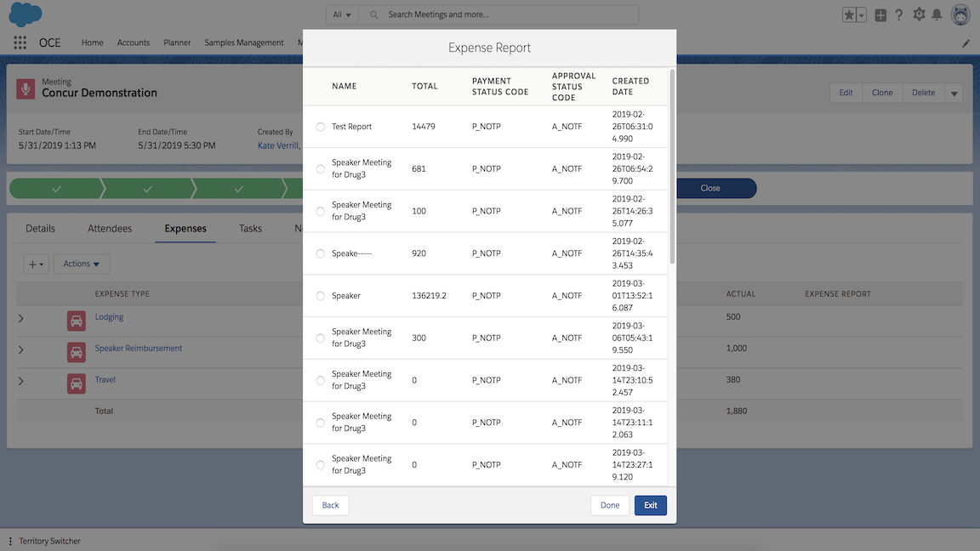Switch to the Attendees tab

[x=109, y=228]
